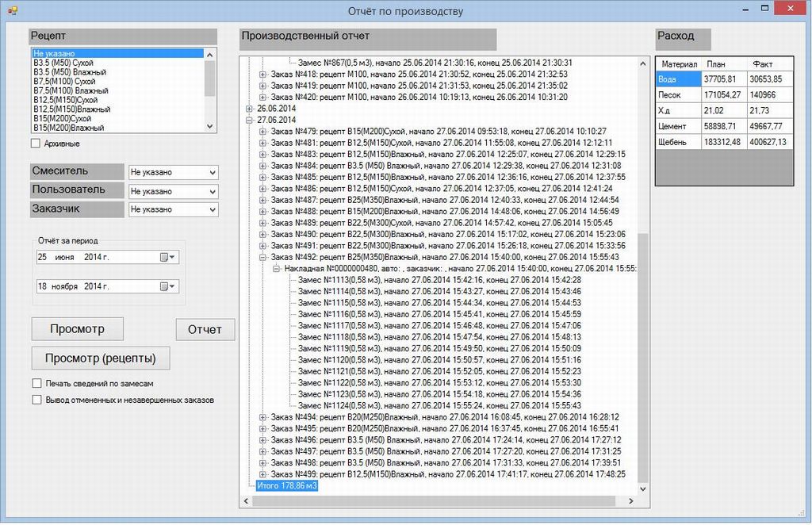
Task: Click the application icon in title bar
Action: (13, 10)
